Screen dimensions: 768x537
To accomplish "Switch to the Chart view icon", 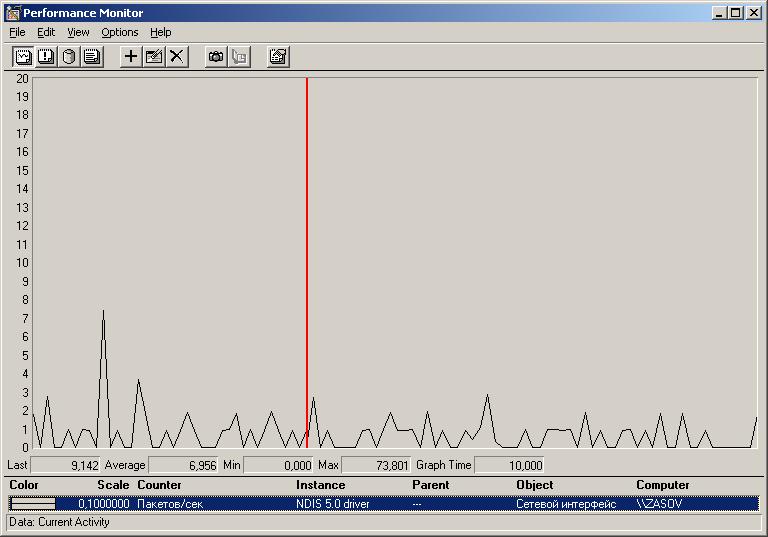I will pyautogui.click(x=23, y=57).
